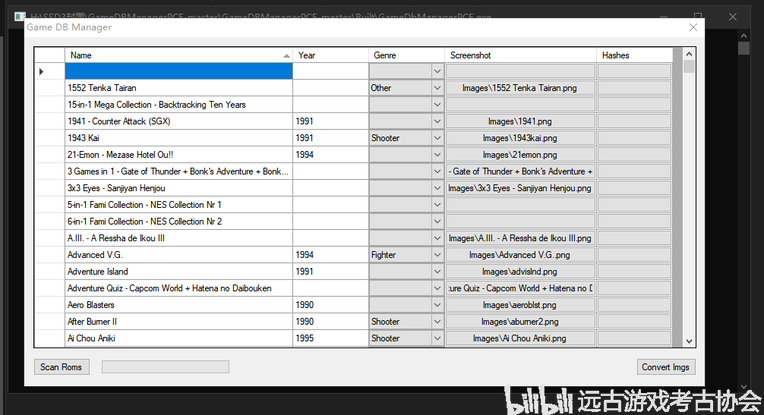Click screenshot button 'Images\abumer2.png'
This screenshot has width=764, height=415.
[x=520, y=322]
